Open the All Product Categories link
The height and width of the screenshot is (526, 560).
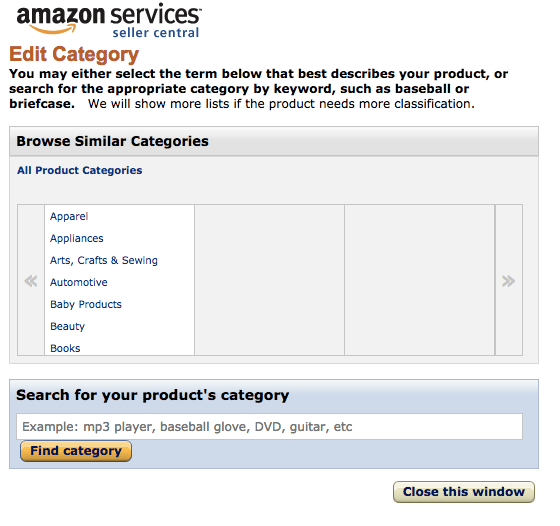point(79,170)
